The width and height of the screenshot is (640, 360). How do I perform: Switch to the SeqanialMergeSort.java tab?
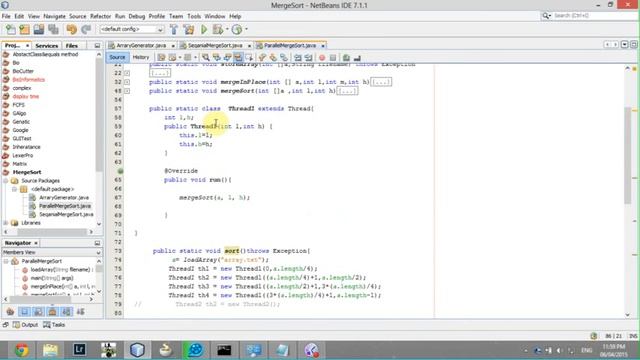(215, 45)
